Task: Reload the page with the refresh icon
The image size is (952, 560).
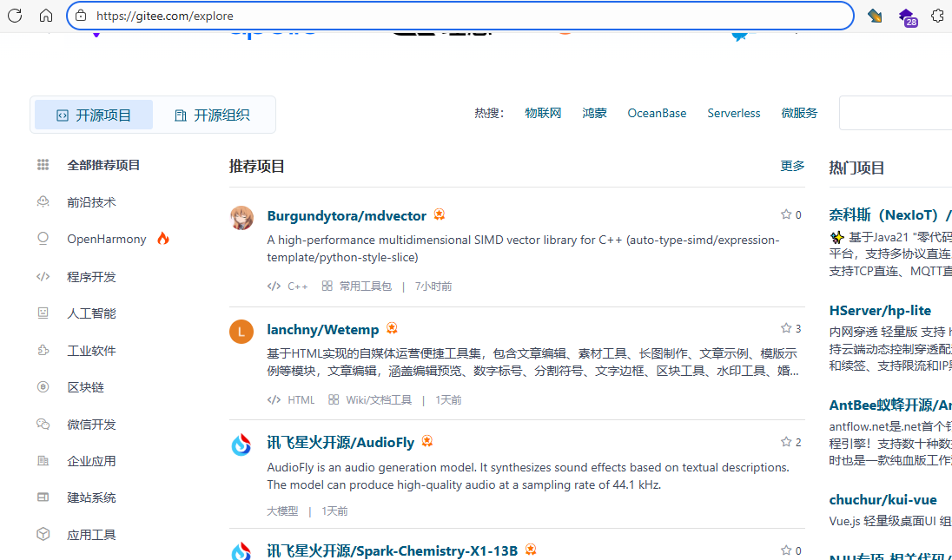Action: 15,16
